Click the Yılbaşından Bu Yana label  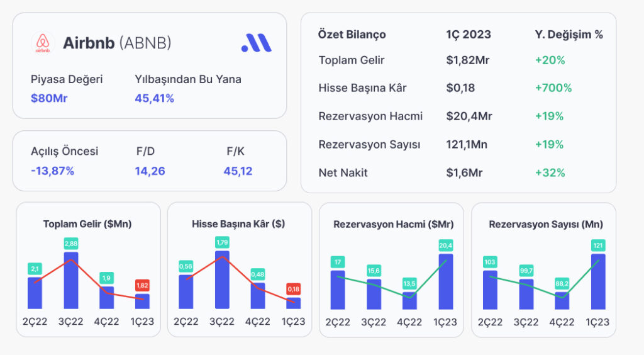click(188, 79)
